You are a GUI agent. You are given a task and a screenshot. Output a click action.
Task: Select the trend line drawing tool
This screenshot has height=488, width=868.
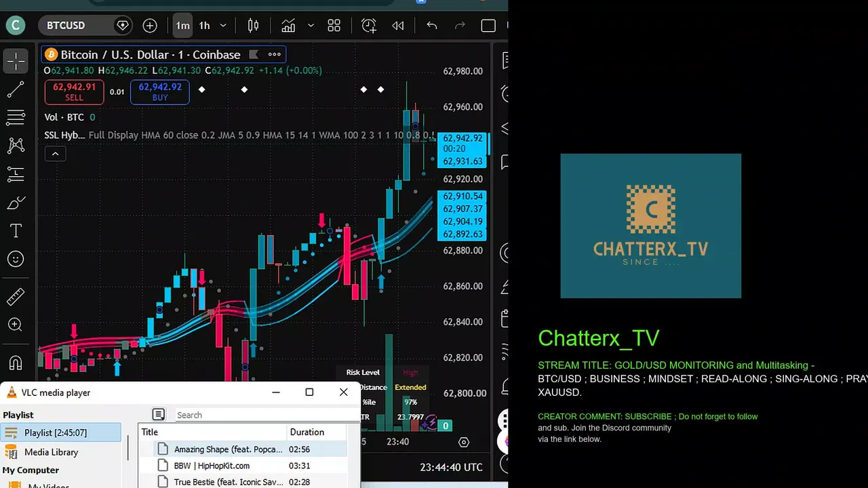[x=16, y=89]
